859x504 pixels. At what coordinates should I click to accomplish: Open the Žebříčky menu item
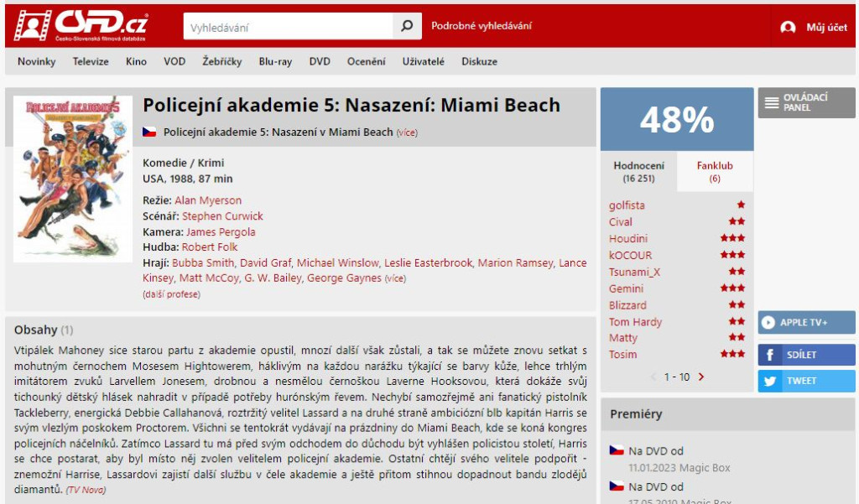click(221, 61)
